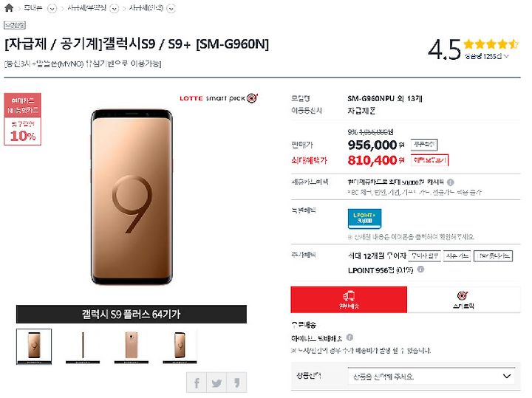The height and width of the screenshot is (398, 532).
Task: Go to the home breadcrumb icon
Action: (9, 8)
